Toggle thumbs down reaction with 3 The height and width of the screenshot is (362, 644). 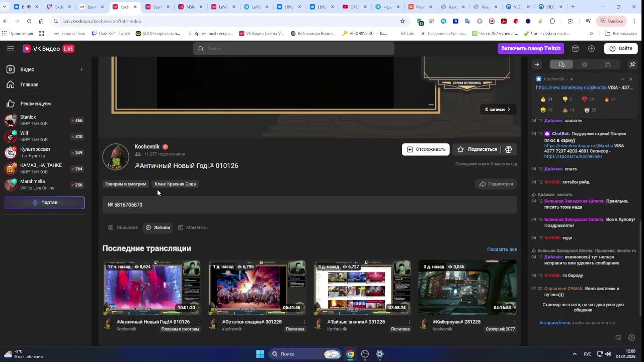[x=567, y=99]
